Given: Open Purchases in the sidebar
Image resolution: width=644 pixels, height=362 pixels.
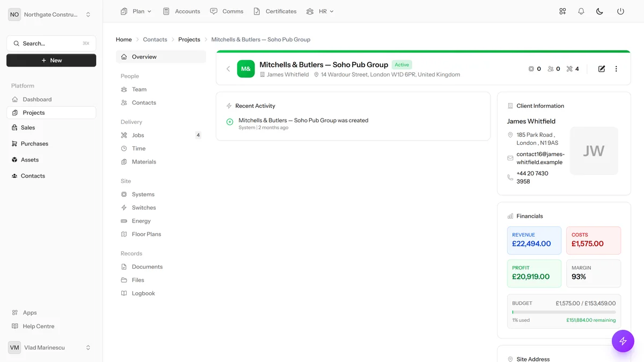Looking at the screenshot, I should 51,144.
